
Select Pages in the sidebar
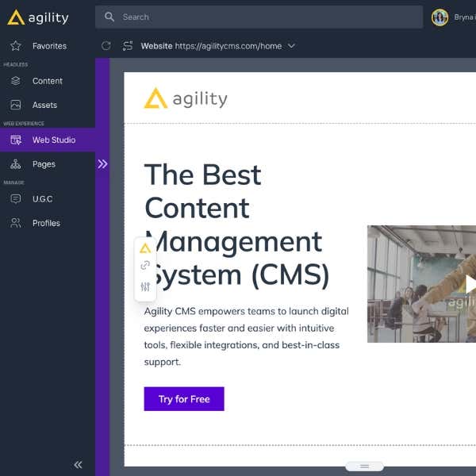(44, 164)
